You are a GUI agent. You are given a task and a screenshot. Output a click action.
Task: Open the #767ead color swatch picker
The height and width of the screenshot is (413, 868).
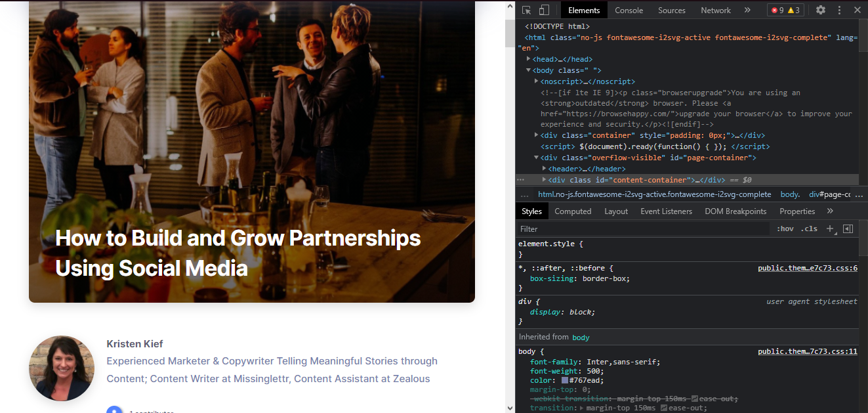coord(565,380)
